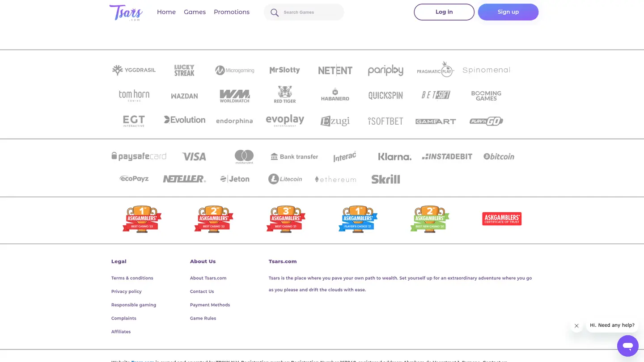644x362 pixels.
Task: Click AskGamblers Best New Casino '20 badge
Action: pos(430,219)
